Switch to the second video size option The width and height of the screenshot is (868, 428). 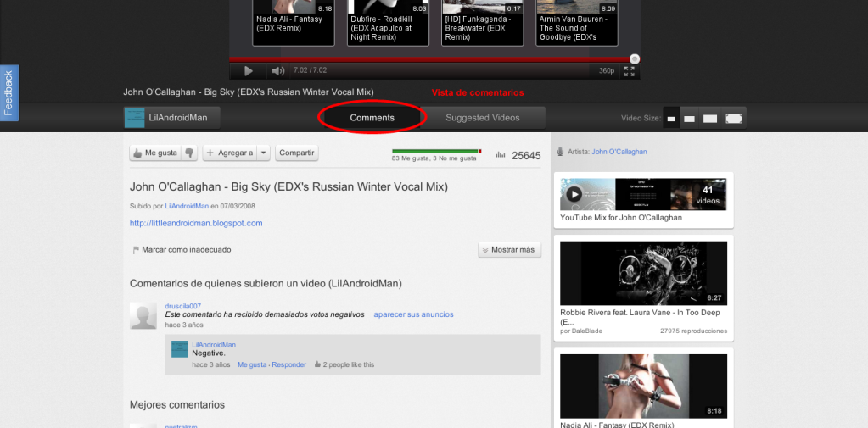tap(690, 119)
